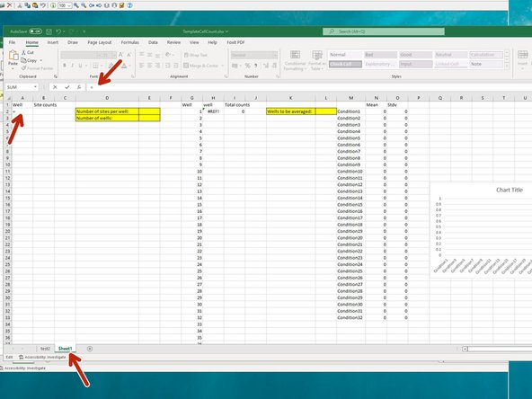Viewport: 532px width, 399px height.
Task: Click Conditional Formatting
Action: tap(295, 61)
